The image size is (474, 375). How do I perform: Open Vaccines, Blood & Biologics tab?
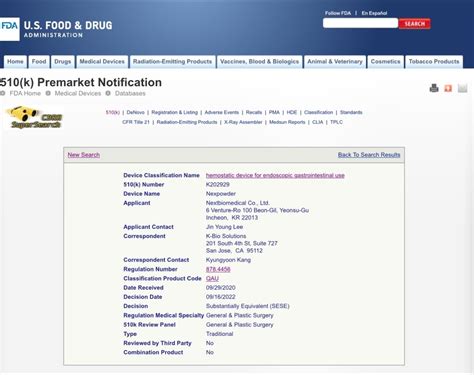click(259, 62)
